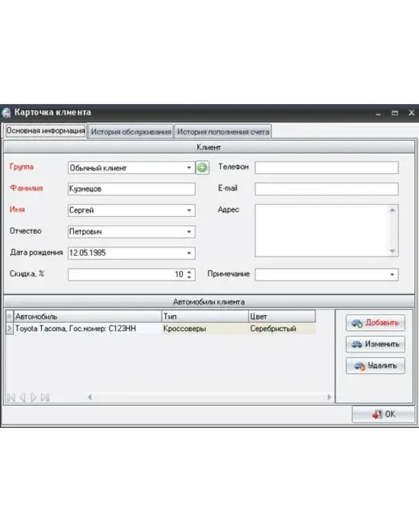This screenshot has height=532, width=419.
Task: Switch to История пополнения счета tab
Action: tap(223, 132)
